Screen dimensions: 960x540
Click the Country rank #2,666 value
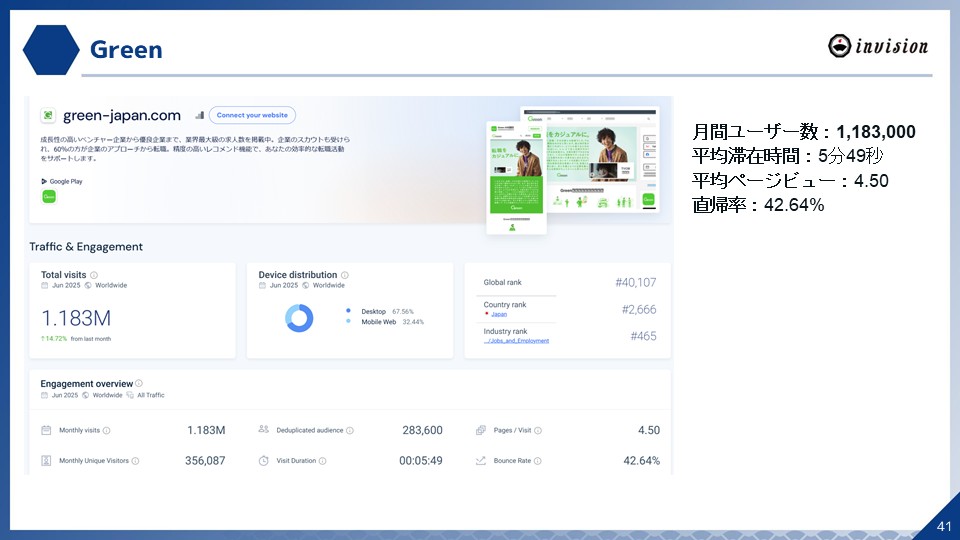point(639,309)
